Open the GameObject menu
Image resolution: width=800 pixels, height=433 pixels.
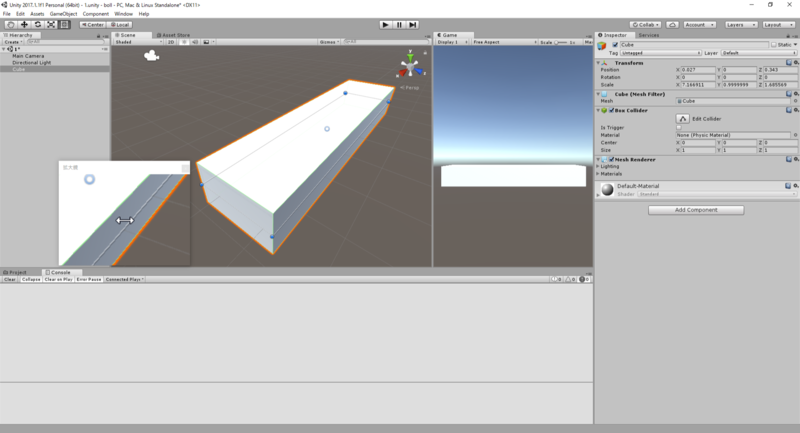point(63,14)
